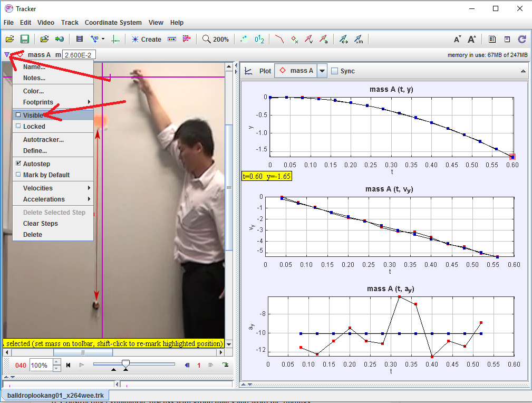Toggle the show paths icon
Viewport: 532px width, 403px height.
tap(279, 39)
